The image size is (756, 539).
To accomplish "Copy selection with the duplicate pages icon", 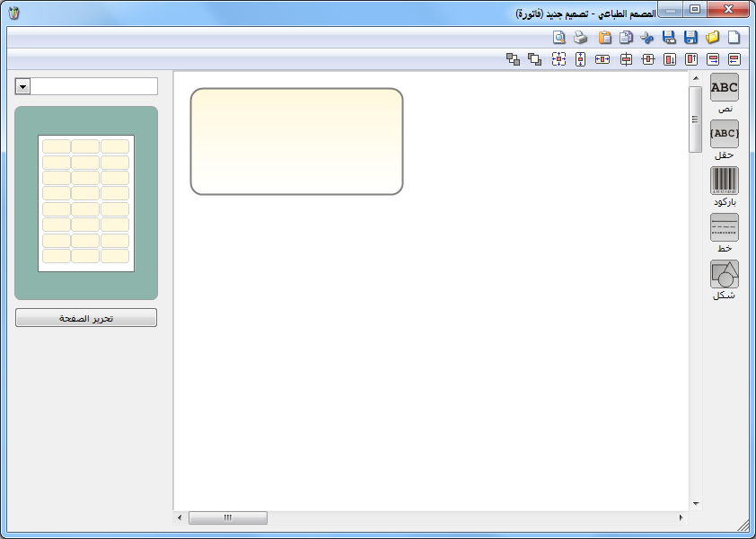I will coord(626,37).
